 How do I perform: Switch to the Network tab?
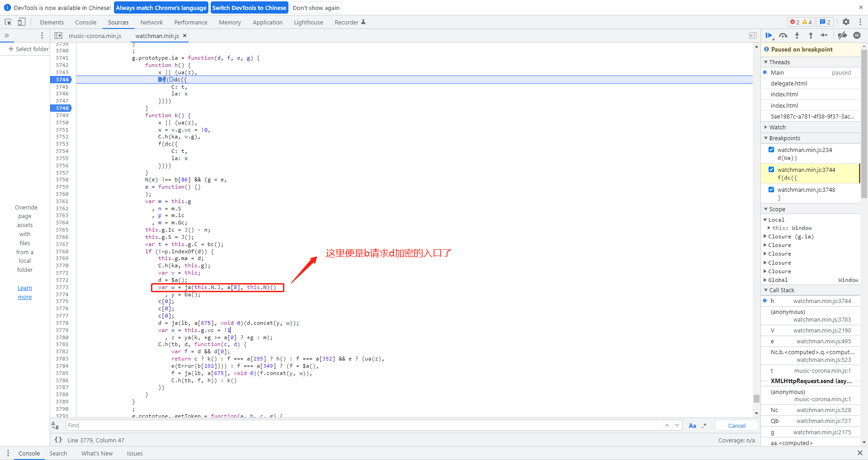coord(151,22)
